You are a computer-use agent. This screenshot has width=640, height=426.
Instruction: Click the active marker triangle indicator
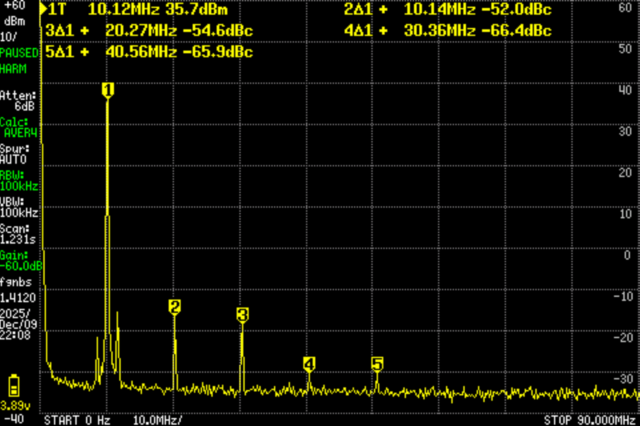tap(42, 9)
